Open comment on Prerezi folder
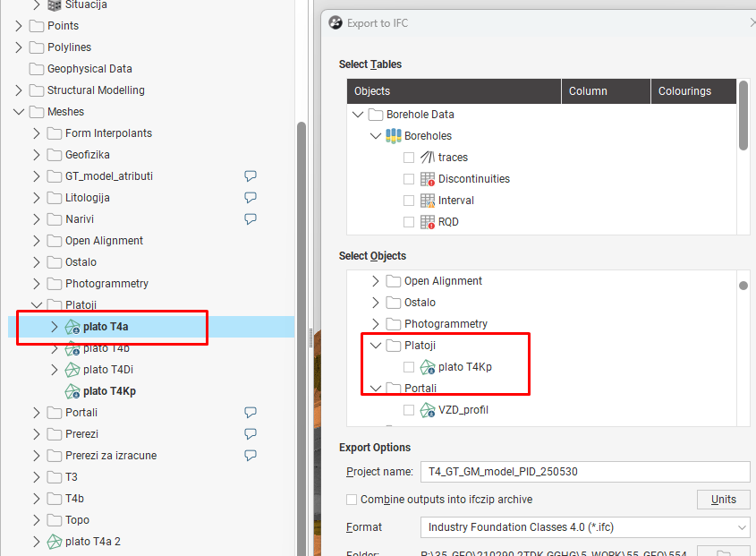The image size is (756, 556). click(251, 434)
